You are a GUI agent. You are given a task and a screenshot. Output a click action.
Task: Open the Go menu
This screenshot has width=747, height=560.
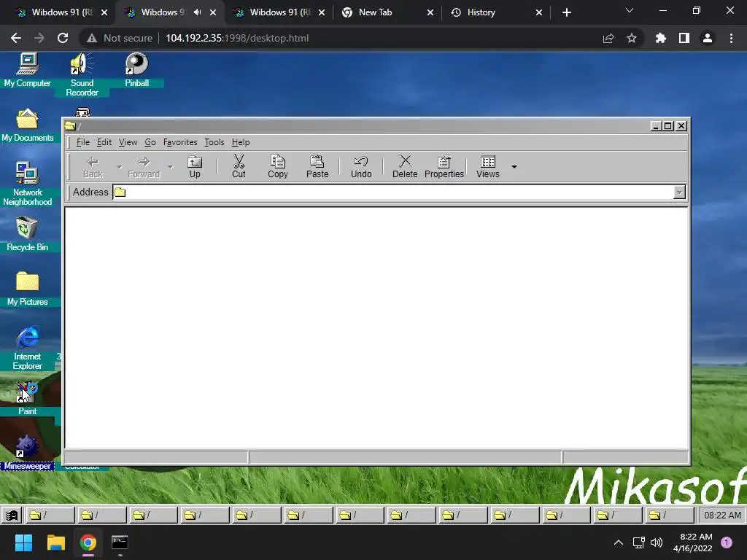[x=150, y=142]
